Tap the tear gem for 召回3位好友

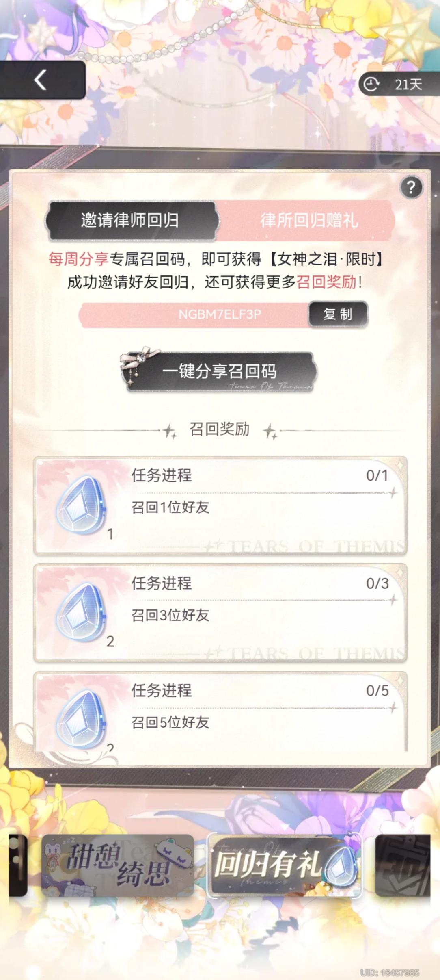81,613
